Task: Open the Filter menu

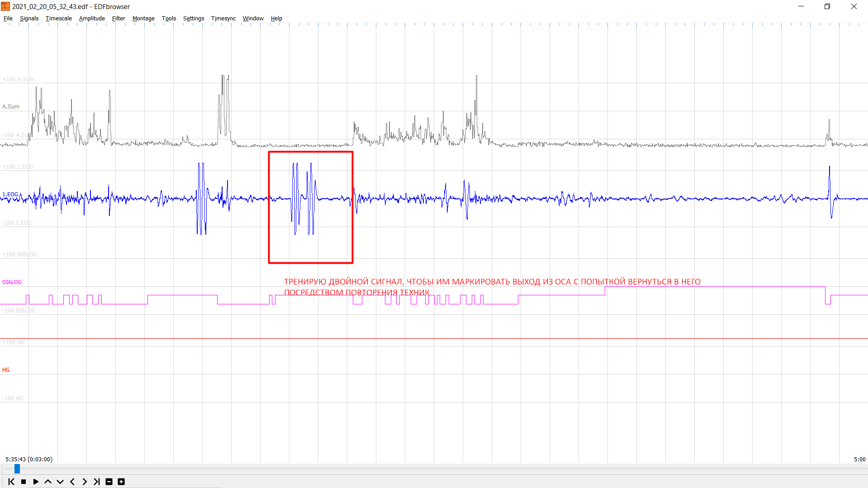Action: (x=119, y=19)
